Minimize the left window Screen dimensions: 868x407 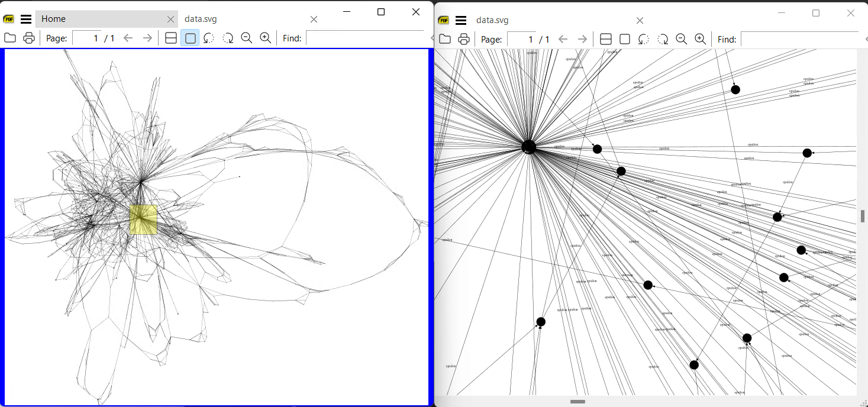coord(346,12)
